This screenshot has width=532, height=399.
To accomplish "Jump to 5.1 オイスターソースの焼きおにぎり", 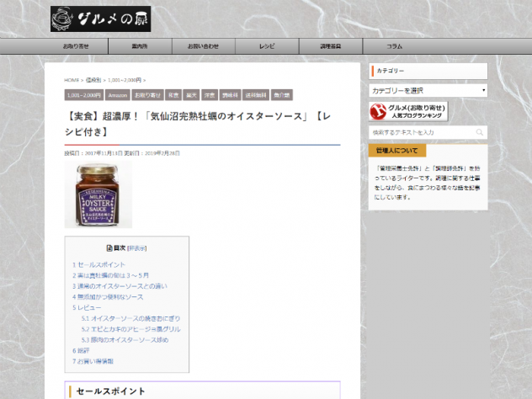I will tap(130, 318).
